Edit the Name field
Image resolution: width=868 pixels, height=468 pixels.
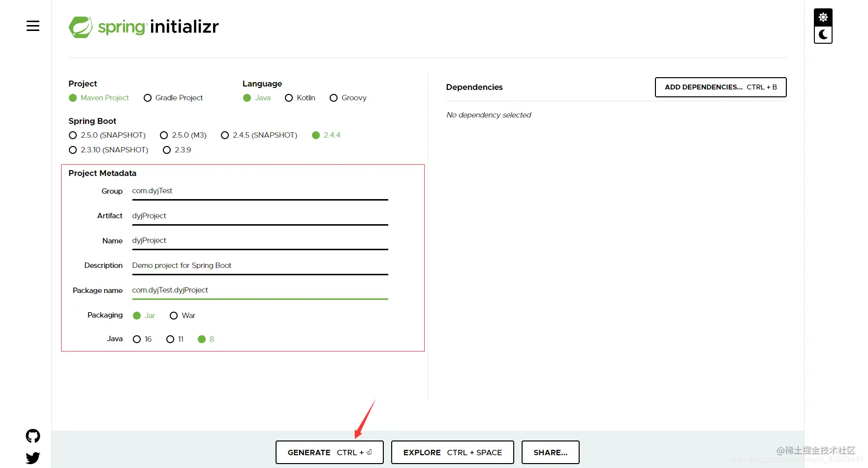click(x=260, y=241)
